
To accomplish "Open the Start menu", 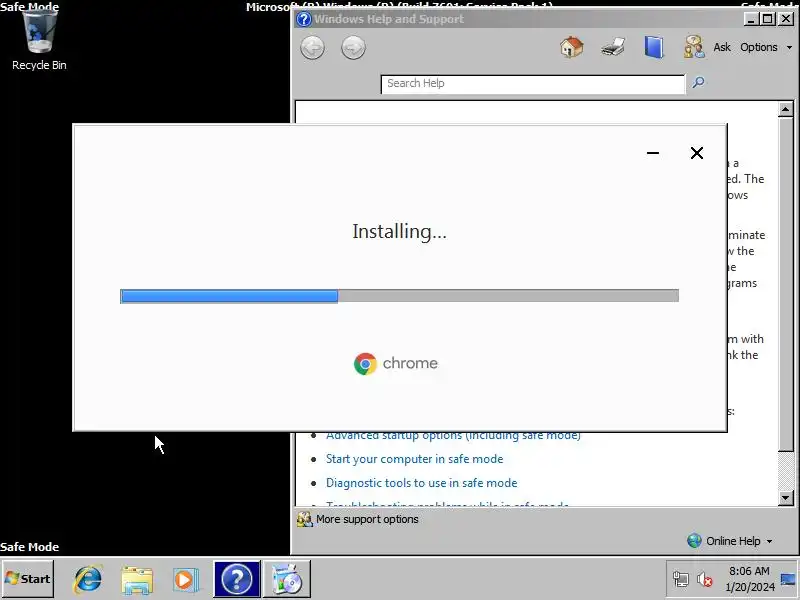I will [x=28, y=579].
